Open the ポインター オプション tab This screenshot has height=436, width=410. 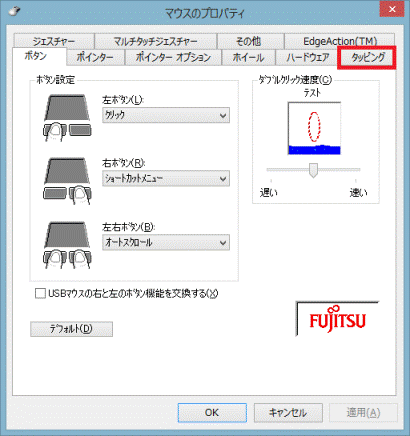point(173,57)
